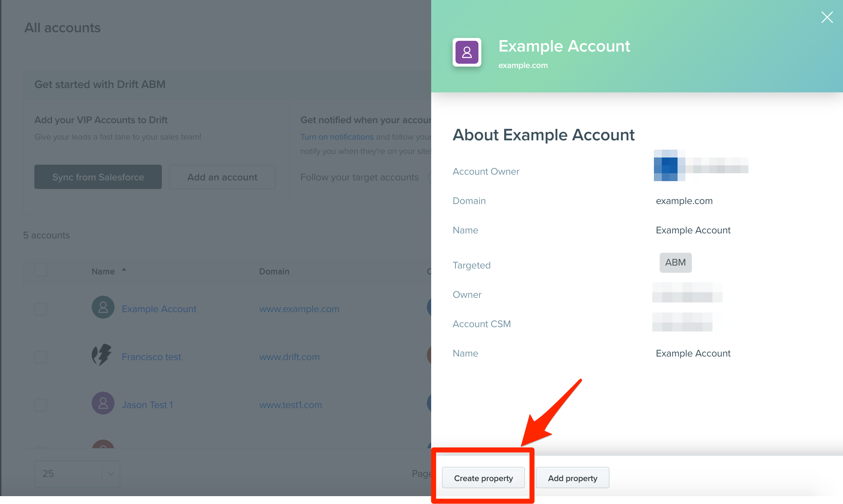The image size is (843, 504).
Task: Click Add property button
Action: click(572, 478)
